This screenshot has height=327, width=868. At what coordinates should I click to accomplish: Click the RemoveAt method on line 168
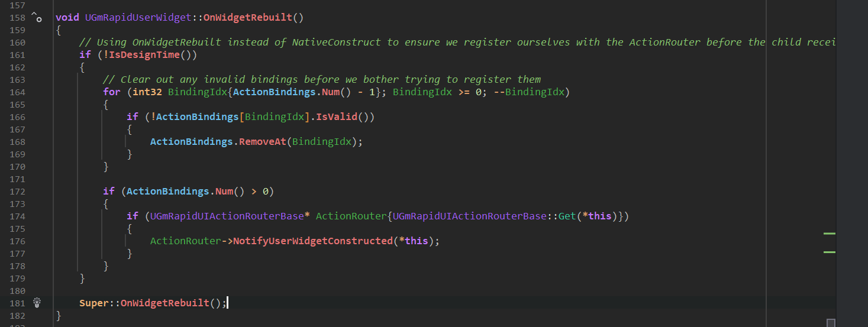(x=263, y=141)
